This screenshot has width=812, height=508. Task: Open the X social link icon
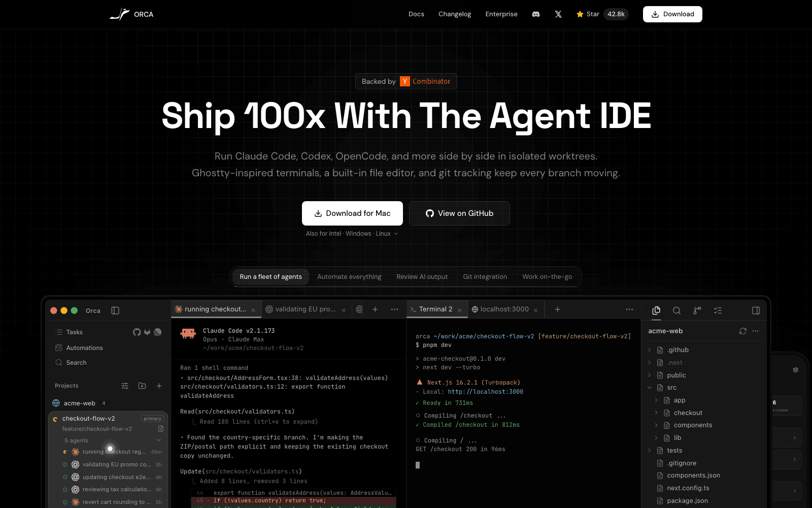pos(558,14)
